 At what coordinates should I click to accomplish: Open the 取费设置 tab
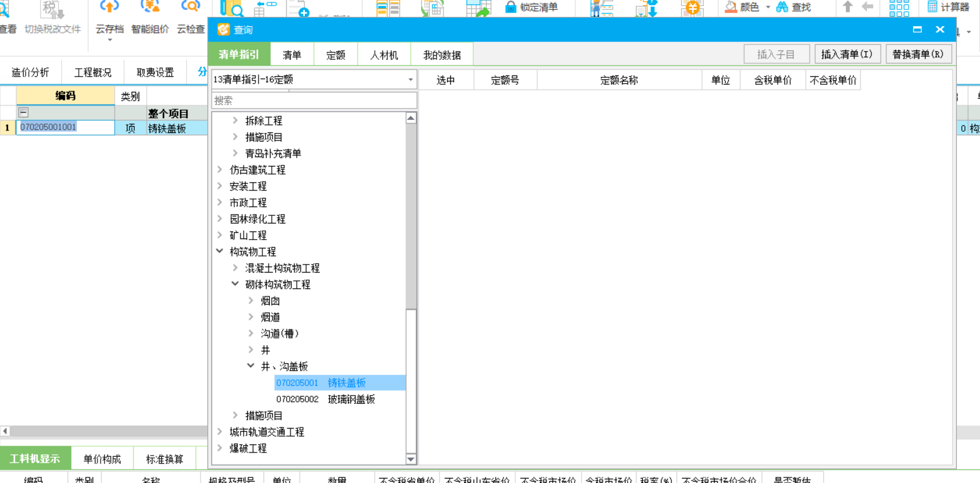(155, 72)
